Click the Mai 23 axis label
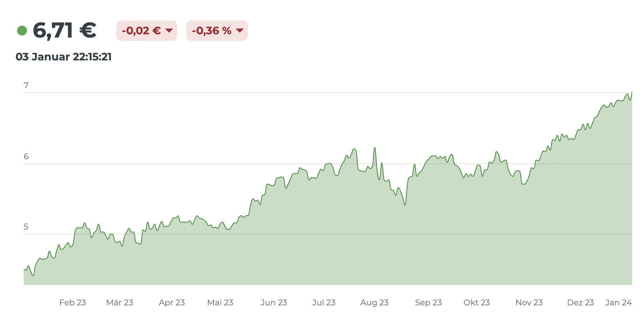 [220, 303]
